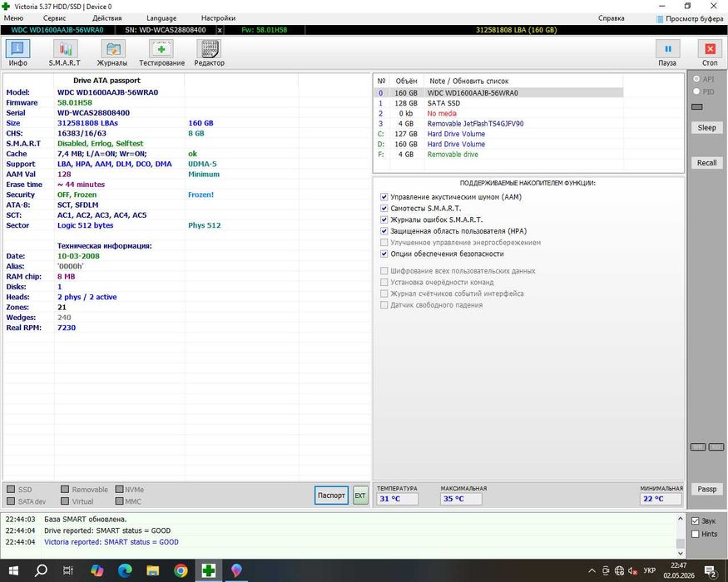The image size is (728, 582).
Task: Open the Действия menu
Action: tap(106, 18)
